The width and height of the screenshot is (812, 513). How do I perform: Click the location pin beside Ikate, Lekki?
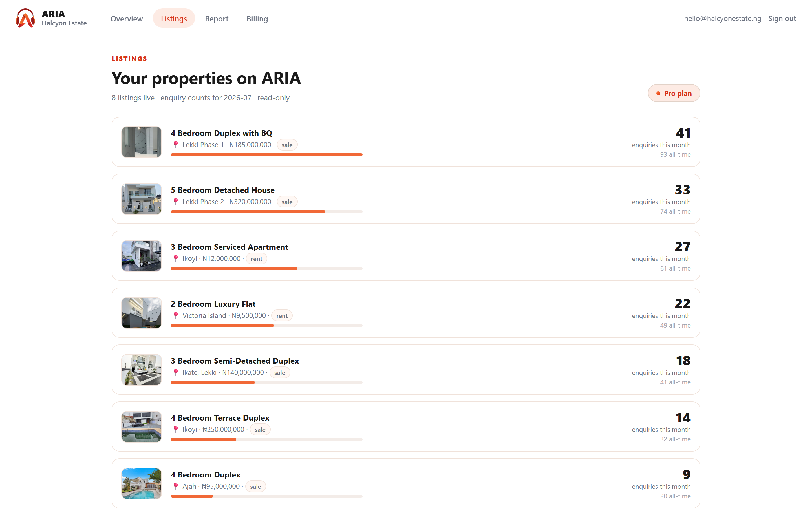pos(175,372)
